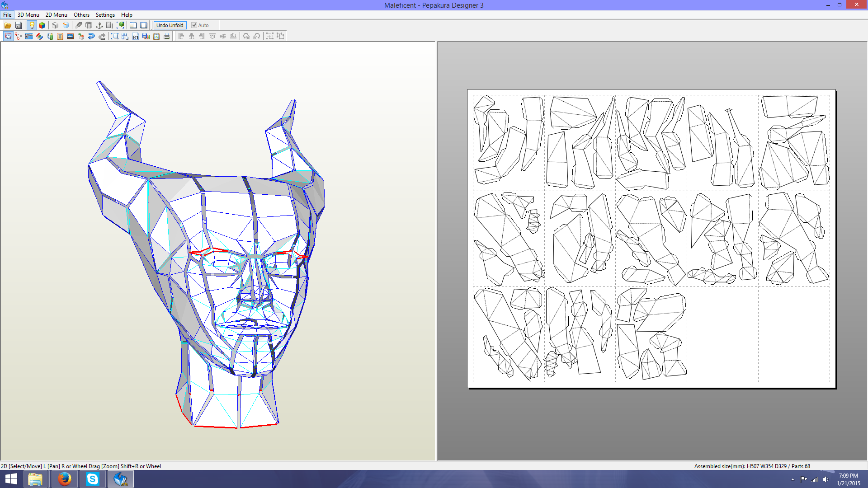
Task: Click the Open file folder icon
Action: 8,25
